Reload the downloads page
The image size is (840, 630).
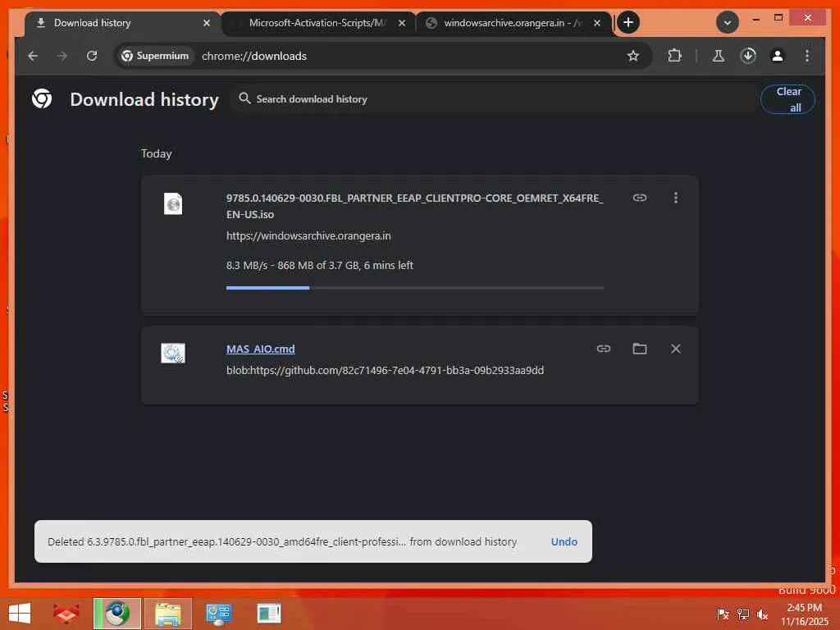coord(92,56)
